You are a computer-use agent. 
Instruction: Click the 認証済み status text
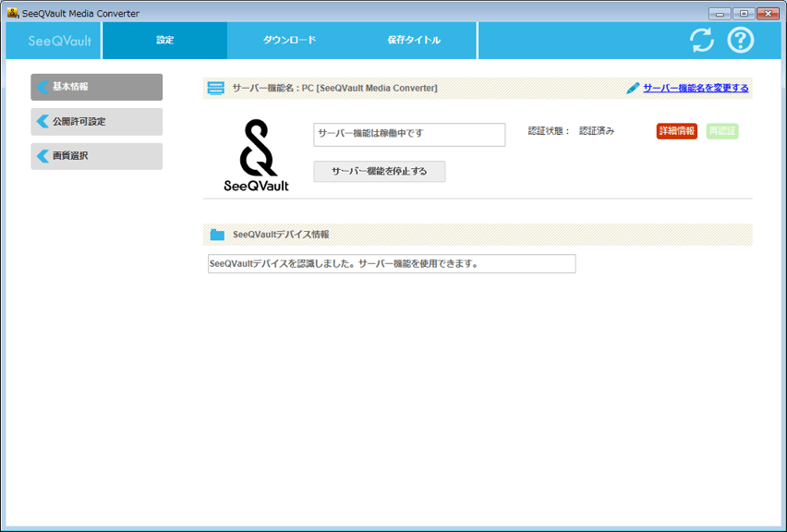point(597,131)
